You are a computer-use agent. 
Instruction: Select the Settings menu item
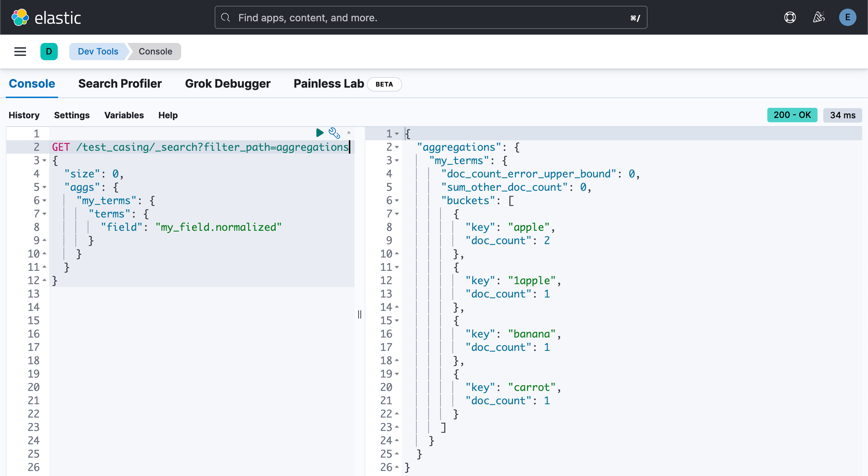[71, 115]
